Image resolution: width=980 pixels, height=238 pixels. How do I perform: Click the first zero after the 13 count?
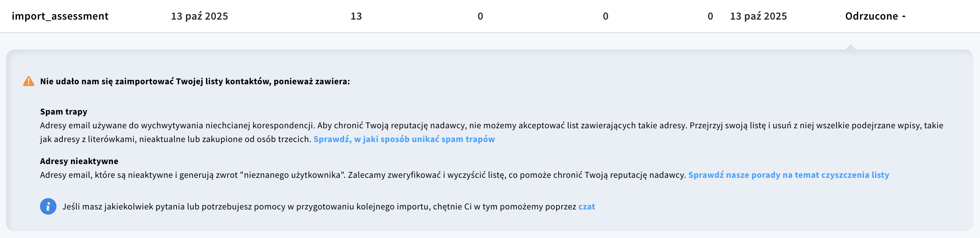click(x=480, y=17)
